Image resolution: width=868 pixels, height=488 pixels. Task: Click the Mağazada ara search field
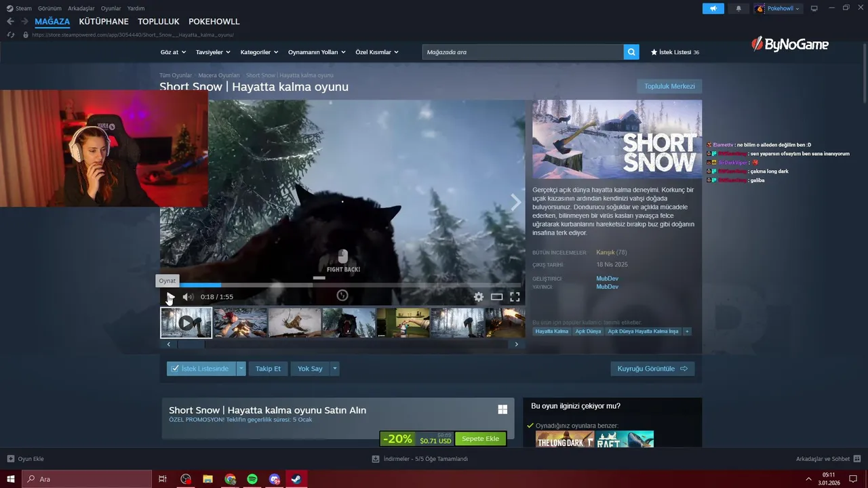(523, 52)
